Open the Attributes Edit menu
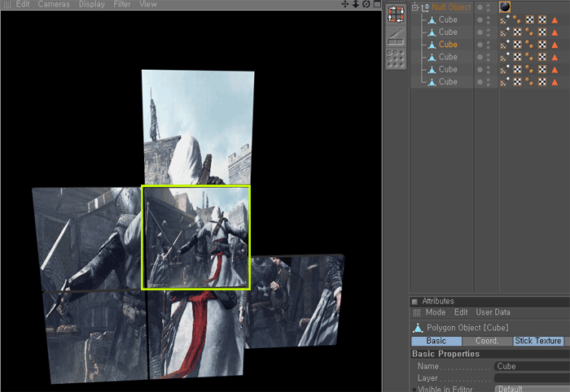The height and width of the screenshot is (392, 570). pyautogui.click(x=461, y=312)
